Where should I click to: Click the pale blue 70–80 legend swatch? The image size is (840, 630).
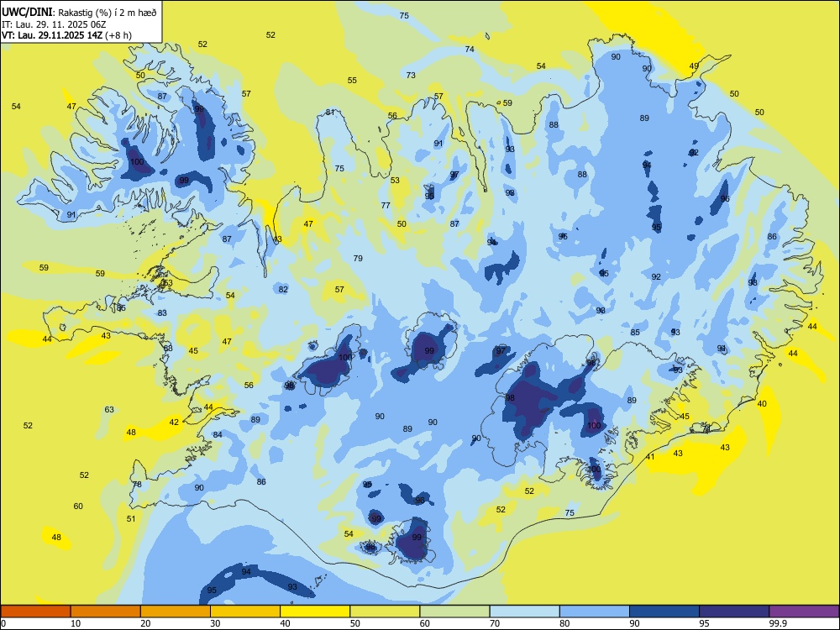click(x=525, y=612)
